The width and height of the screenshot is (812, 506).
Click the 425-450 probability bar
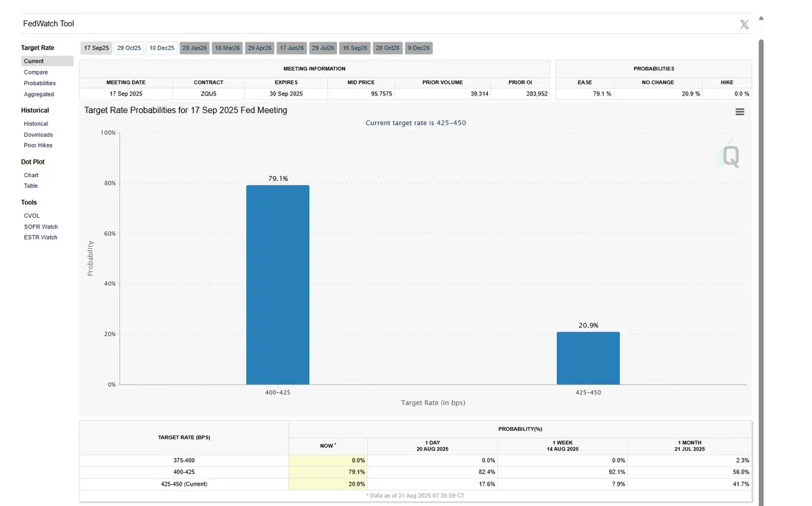tap(588, 359)
